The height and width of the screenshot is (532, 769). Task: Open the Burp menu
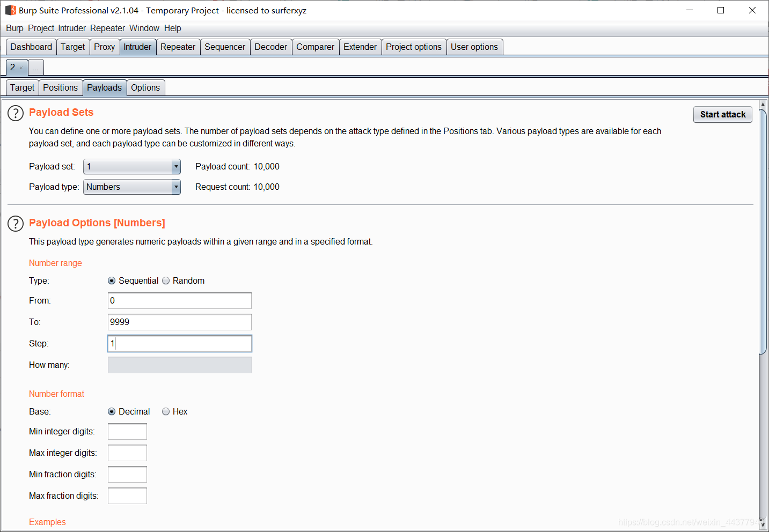pos(14,28)
